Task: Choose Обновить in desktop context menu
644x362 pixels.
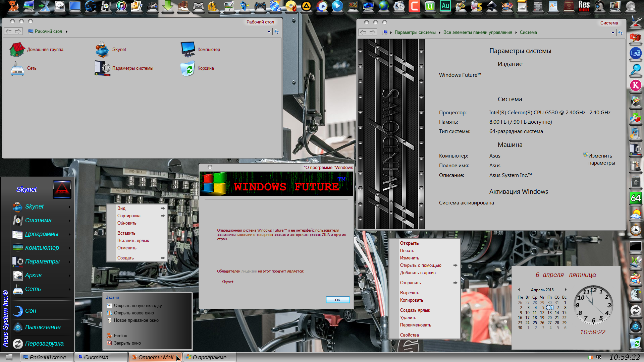Action: (x=127, y=223)
